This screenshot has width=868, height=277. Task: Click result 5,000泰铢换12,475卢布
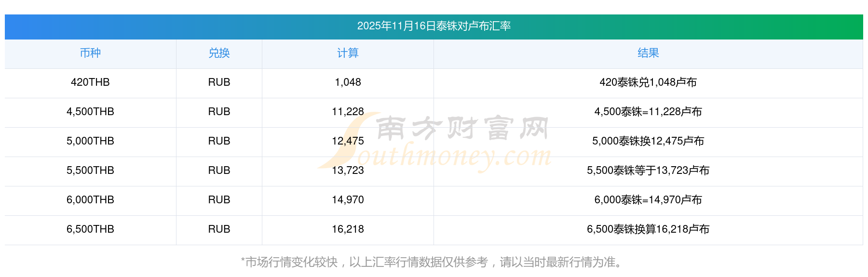pyautogui.click(x=648, y=141)
